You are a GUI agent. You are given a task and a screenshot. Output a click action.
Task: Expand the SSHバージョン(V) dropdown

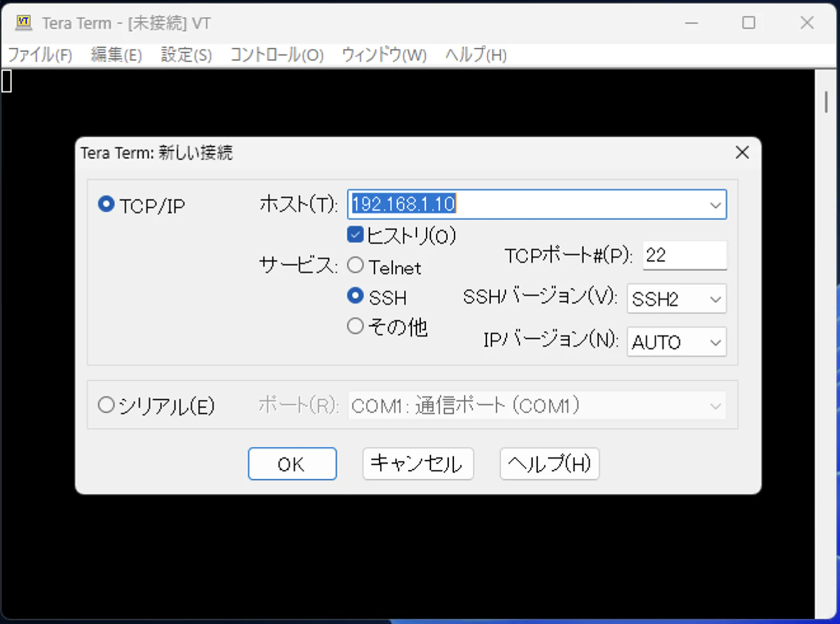point(715,299)
